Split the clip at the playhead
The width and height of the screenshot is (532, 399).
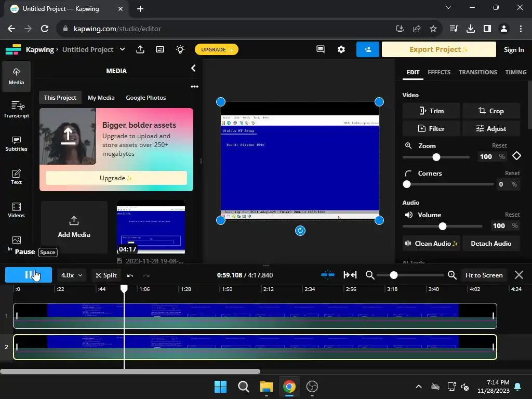point(106,275)
